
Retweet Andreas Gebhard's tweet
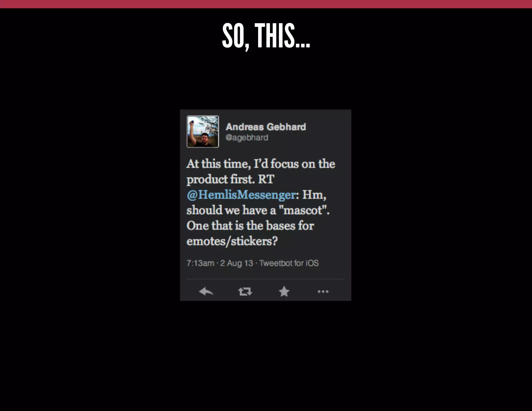[x=245, y=291]
